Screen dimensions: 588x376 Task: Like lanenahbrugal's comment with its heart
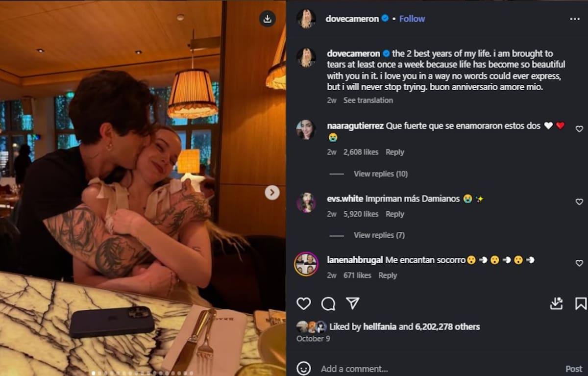click(579, 263)
